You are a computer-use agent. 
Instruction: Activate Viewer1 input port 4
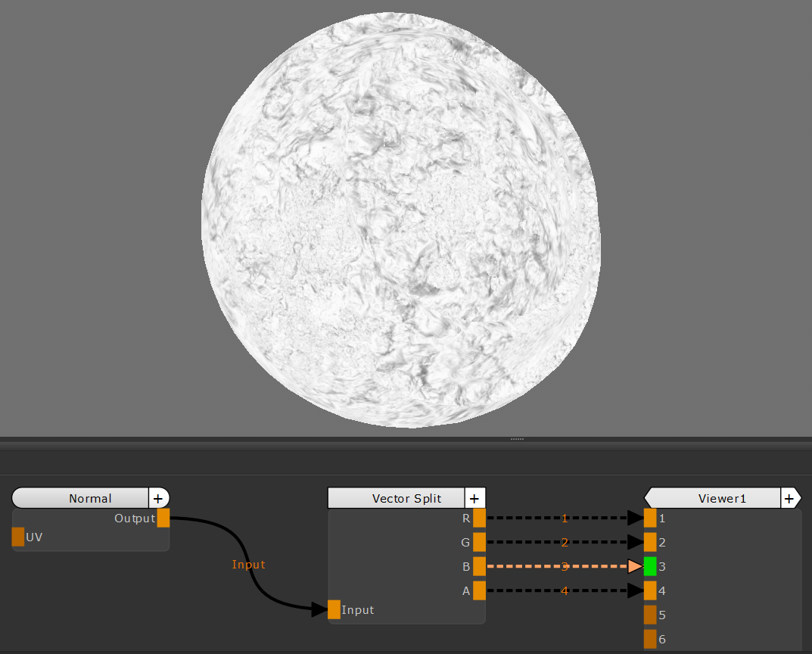pos(650,591)
